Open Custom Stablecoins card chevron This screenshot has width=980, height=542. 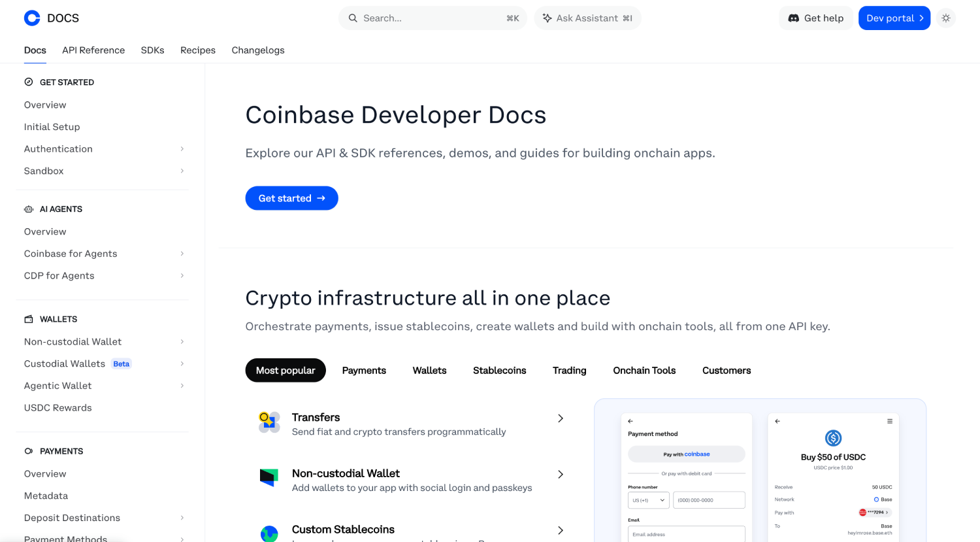[x=561, y=531]
